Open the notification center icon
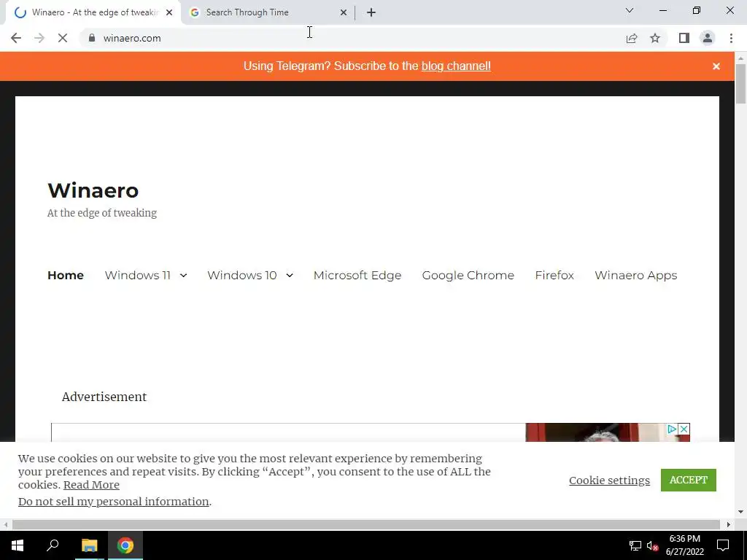The width and height of the screenshot is (747, 560). (723, 545)
